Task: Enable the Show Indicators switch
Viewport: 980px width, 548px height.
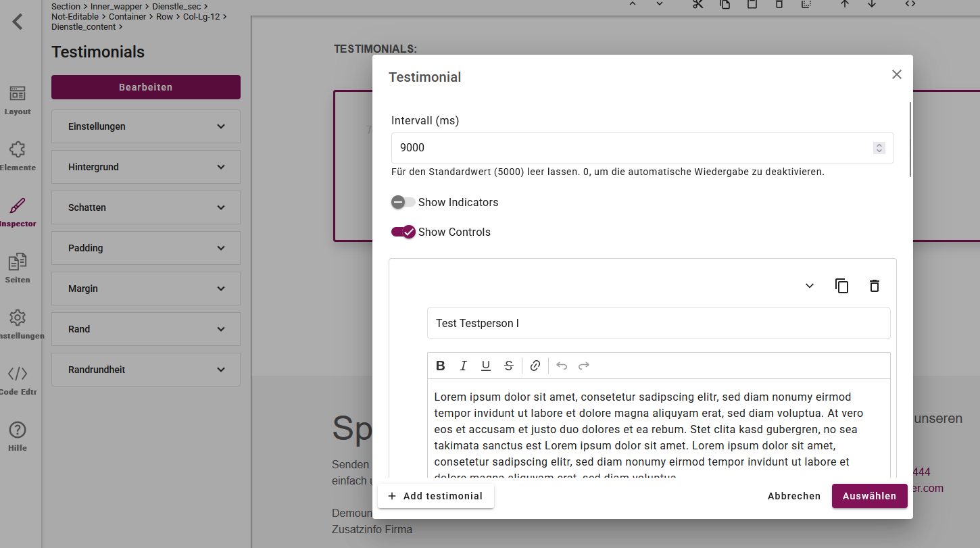Action: (403, 202)
